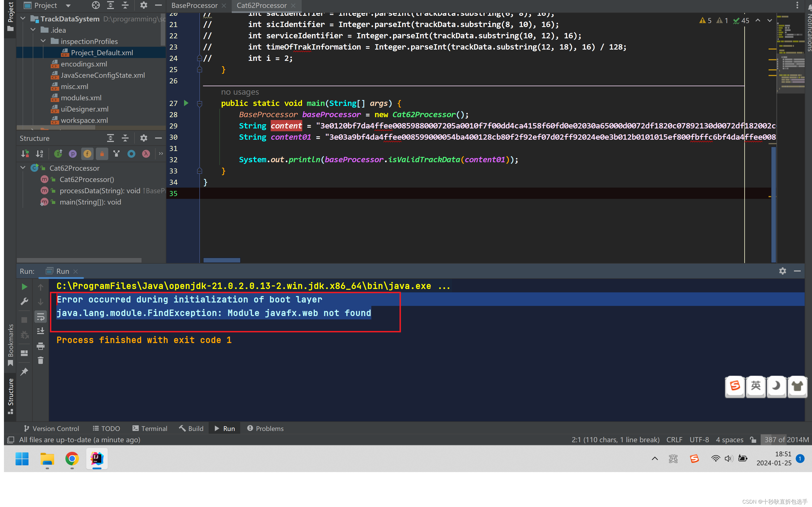Open Structure panel settings gear
This screenshot has width=812, height=507.
point(144,138)
